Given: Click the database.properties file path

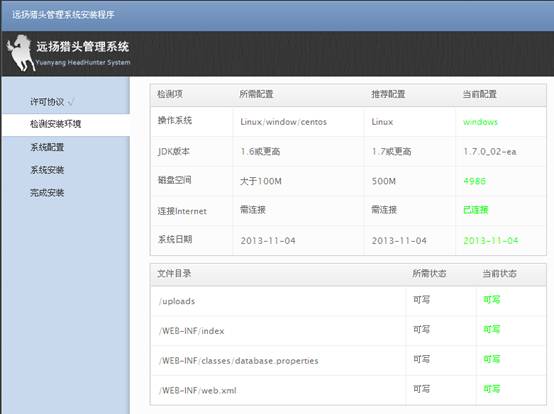Looking at the screenshot, I should 239,361.
